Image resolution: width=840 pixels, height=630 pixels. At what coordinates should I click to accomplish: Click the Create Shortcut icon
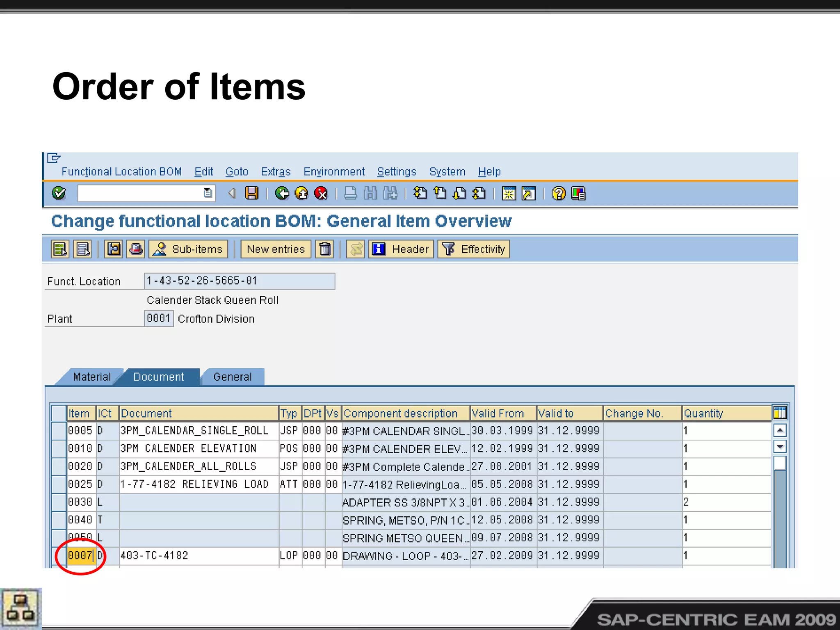pyautogui.click(x=528, y=193)
